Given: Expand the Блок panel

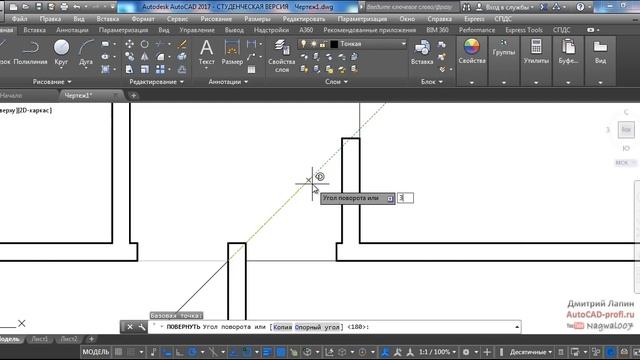Looking at the screenshot, I should pyautogui.click(x=432, y=82).
